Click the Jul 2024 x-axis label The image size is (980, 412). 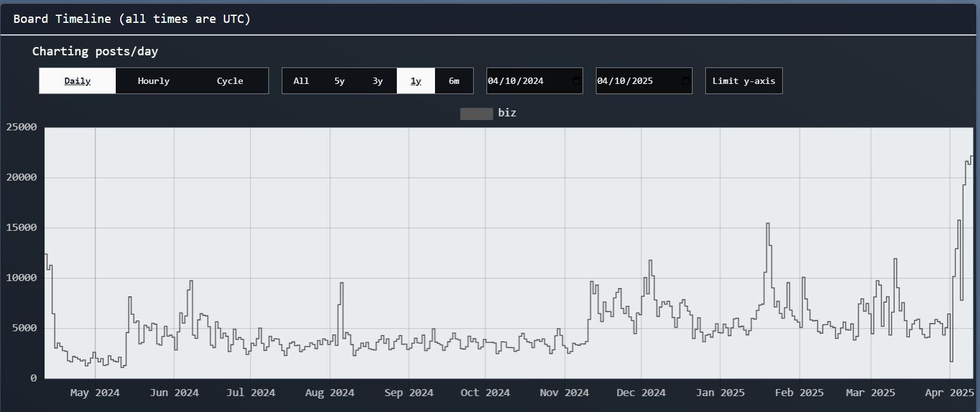tap(251, 393)
